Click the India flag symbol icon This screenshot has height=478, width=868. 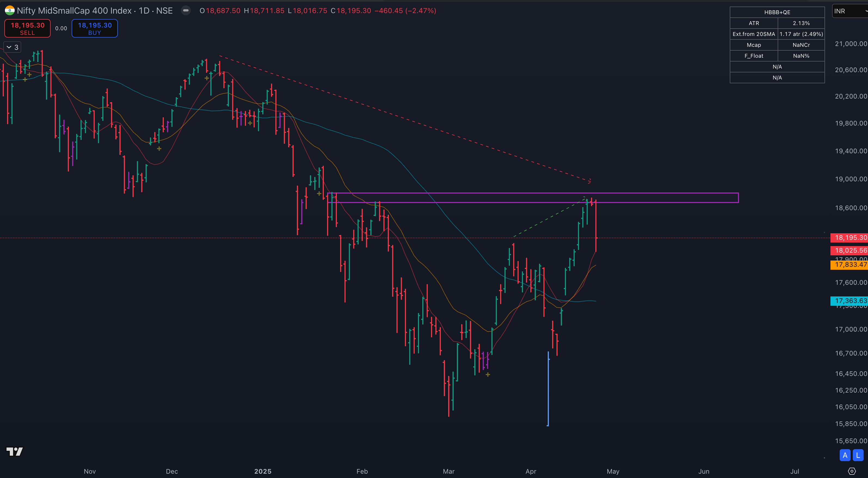(10, 10)
